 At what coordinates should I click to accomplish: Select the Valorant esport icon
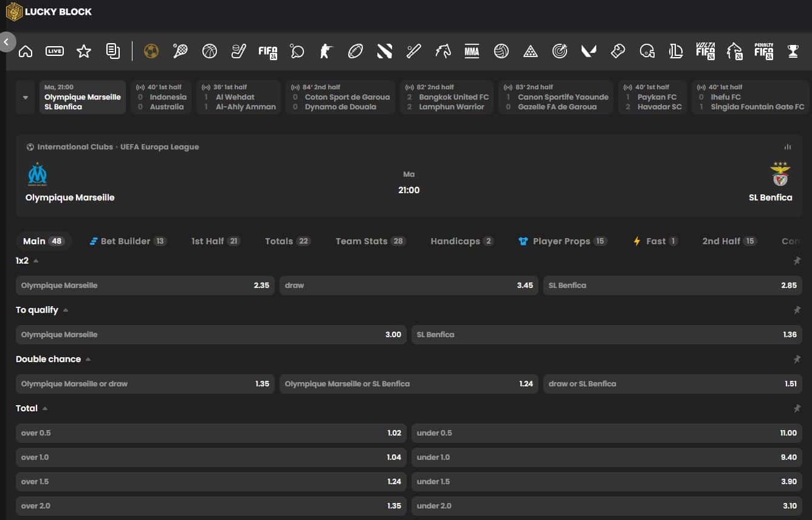point(589,51)
